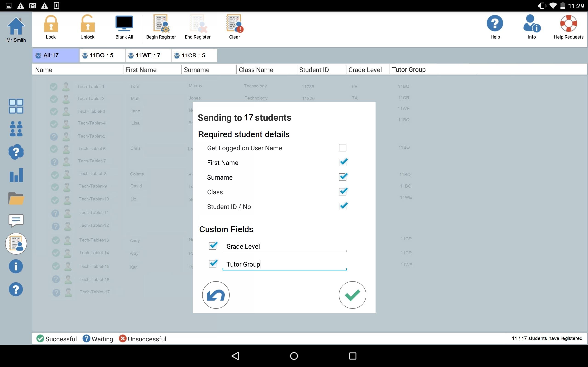This screenshot has height=367, width=588.
Task: Open the chat messaging panel
Action: point(16,221)
